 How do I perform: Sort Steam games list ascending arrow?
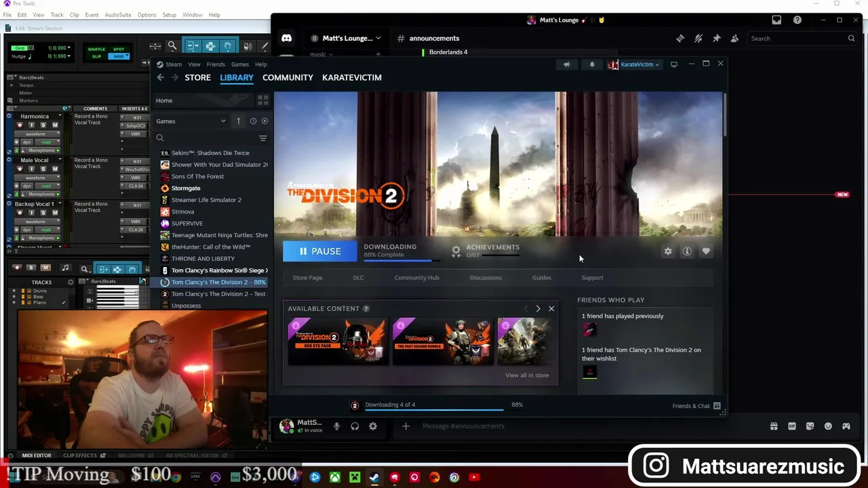(x=238, y=121)
